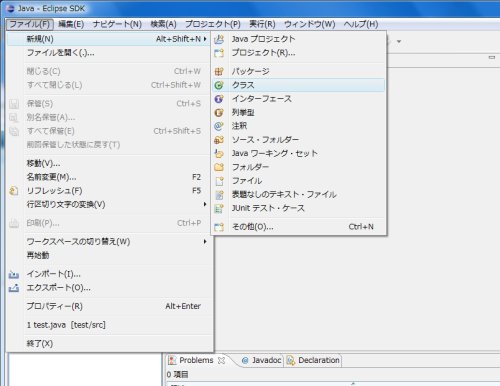Viewport: 500px width, 386px height.
Task: Click the インポート import icon
Action: 14,274
